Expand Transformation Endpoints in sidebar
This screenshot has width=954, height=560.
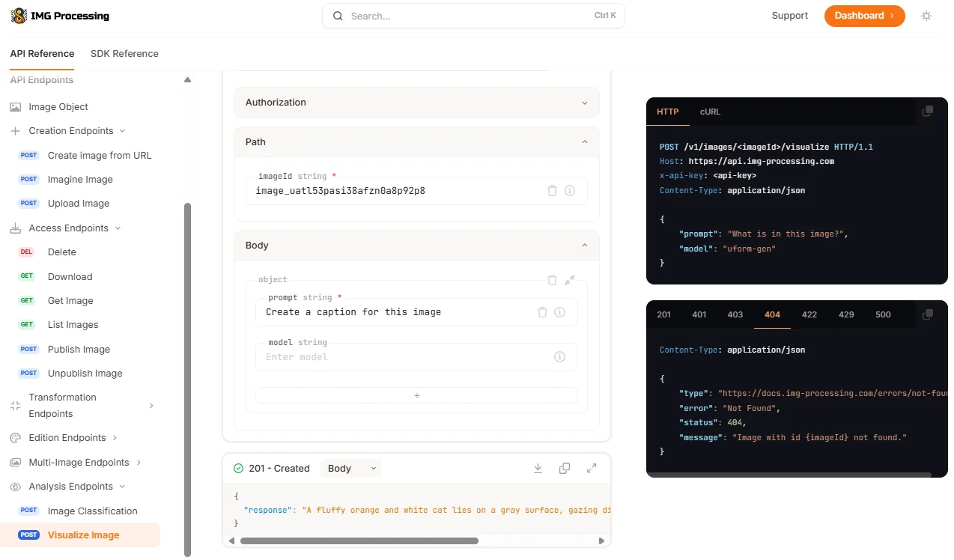click(151, 406)
